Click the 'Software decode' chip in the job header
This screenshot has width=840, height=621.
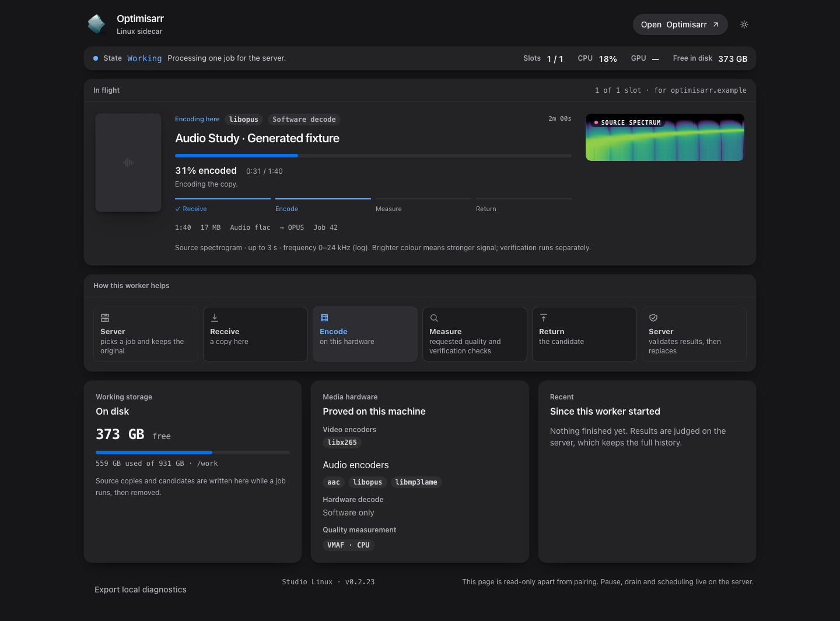pos(304,120)
